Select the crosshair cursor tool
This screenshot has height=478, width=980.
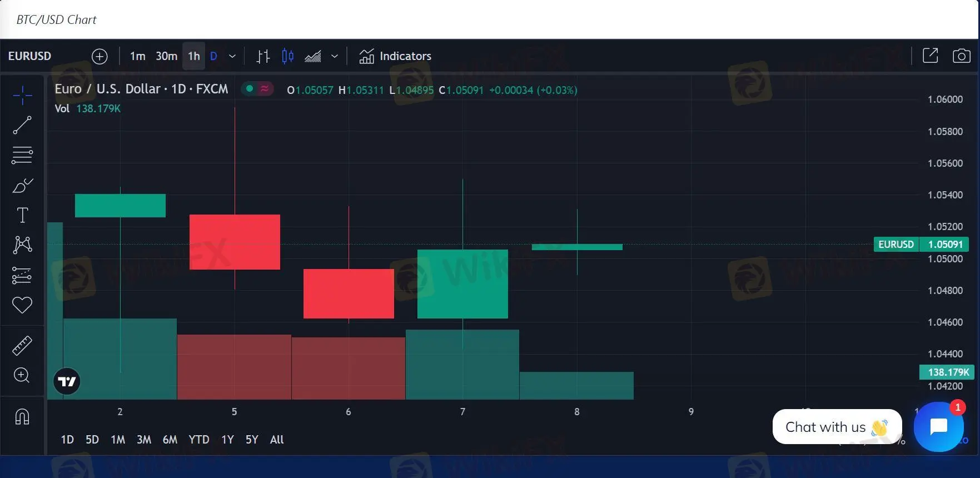[22, 96]
